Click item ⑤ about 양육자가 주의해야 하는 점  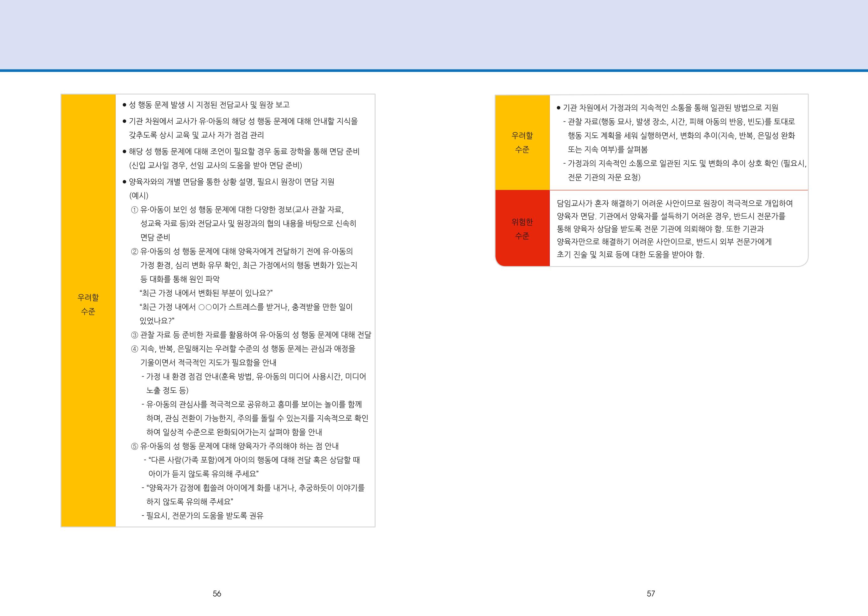click(x=235, y=446)
